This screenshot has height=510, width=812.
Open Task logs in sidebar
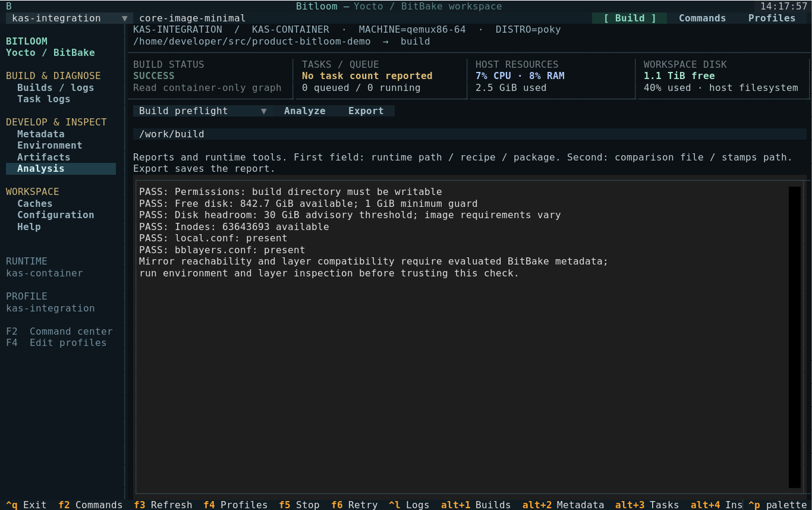(43, 99)
